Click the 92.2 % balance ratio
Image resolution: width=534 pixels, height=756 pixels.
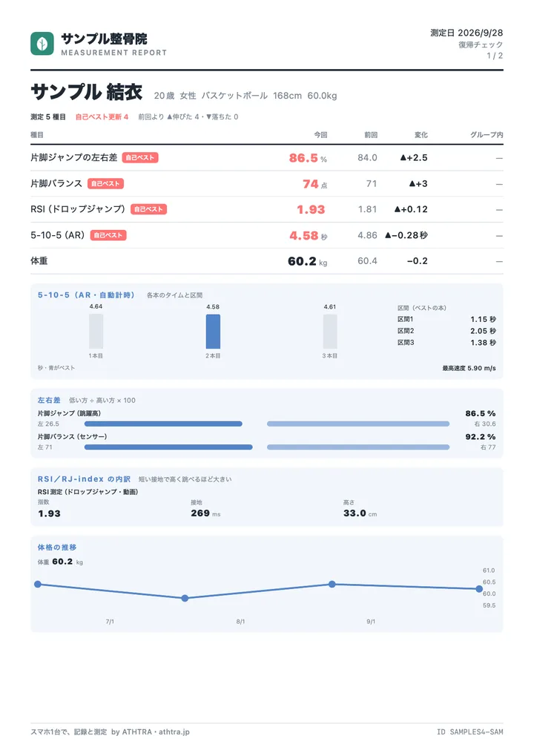point(481,437)
